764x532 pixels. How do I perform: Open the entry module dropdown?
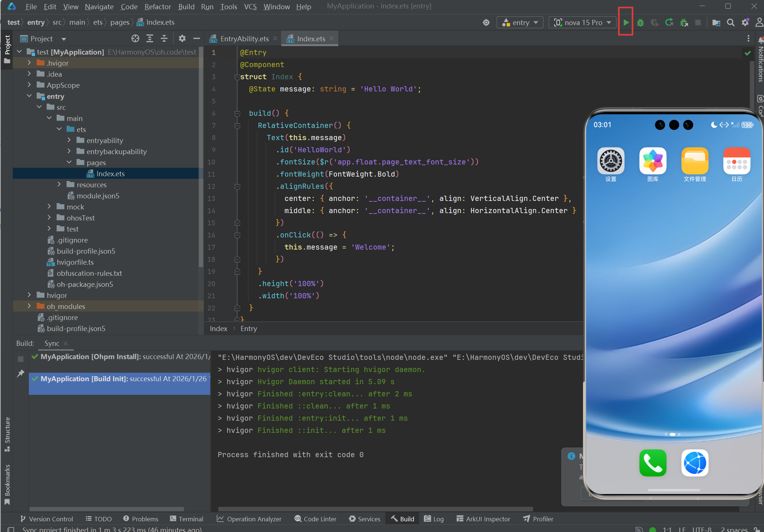(x=520, y=22)
